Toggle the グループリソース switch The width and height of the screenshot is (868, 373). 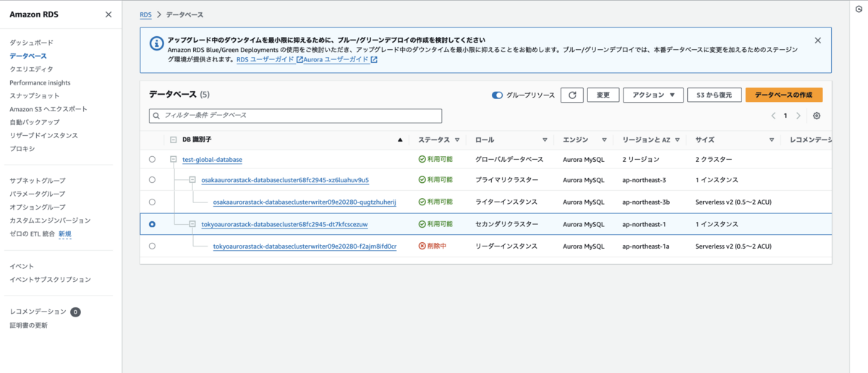coord(497,95)
